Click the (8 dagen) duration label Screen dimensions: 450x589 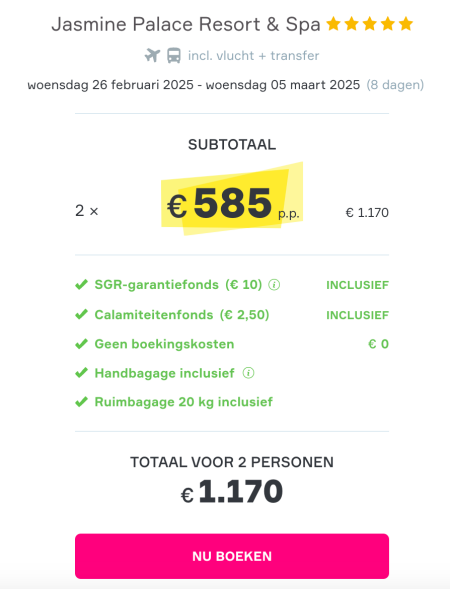(395, 85)
